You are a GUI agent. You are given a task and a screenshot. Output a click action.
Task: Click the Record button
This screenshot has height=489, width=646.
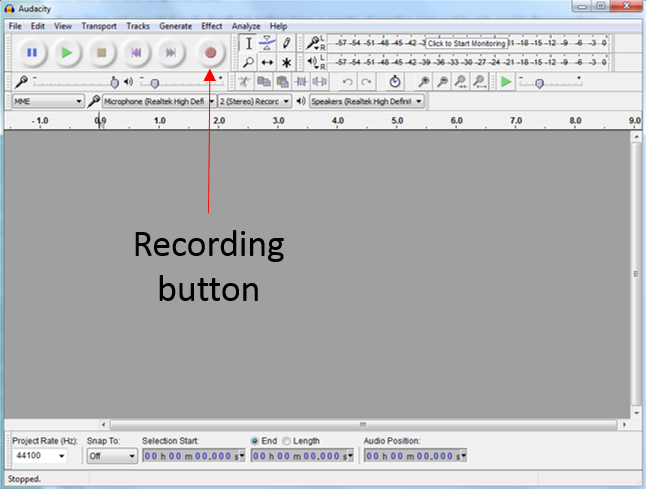210,52
